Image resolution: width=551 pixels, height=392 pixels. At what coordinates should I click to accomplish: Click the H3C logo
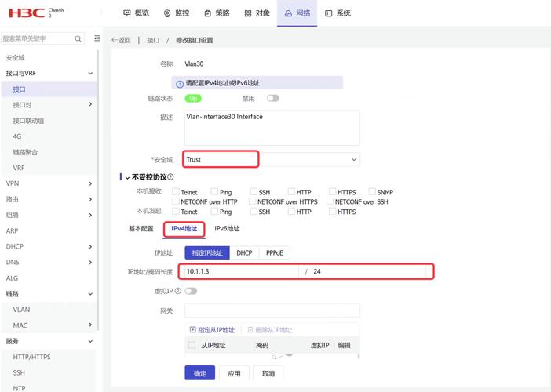pyautogui.click(x=25, y=13)
